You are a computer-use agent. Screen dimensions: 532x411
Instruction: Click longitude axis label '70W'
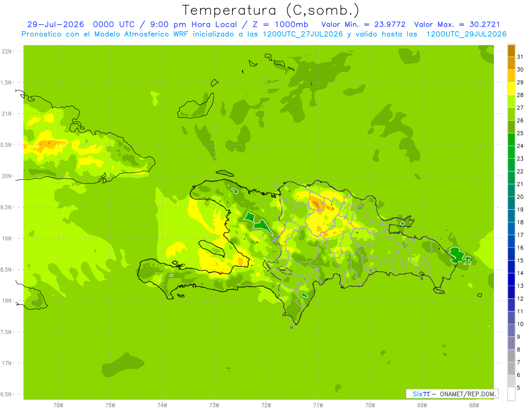click(x=370, y=405)
